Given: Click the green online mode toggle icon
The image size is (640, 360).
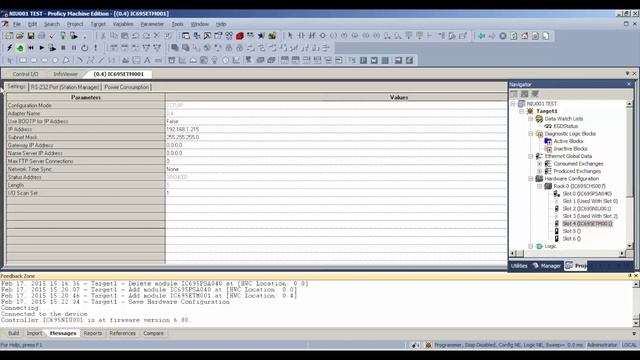Looking at the screenshot, I should pyautogui.click(x=20, y=48).
